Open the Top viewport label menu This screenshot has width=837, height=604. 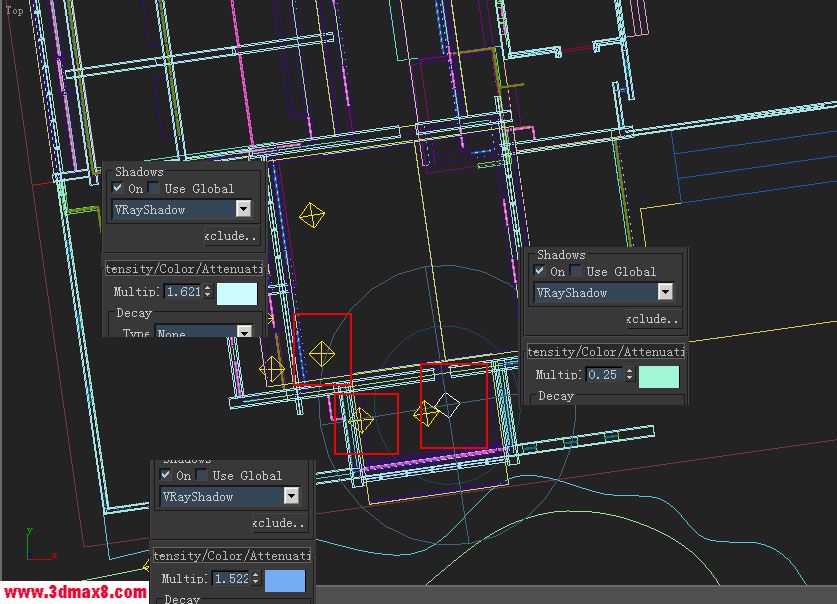click(x=14, y=10)
